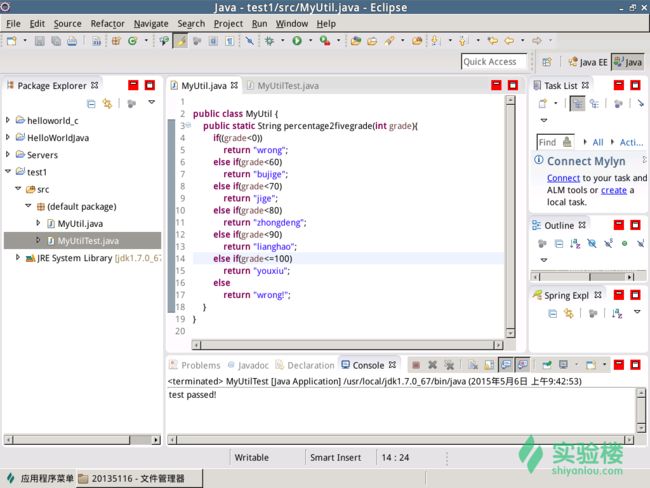Click Remove Launch X icon in Console
This screenshot has width=650, height=488.
pyautogui.click(x=432, y=365)
